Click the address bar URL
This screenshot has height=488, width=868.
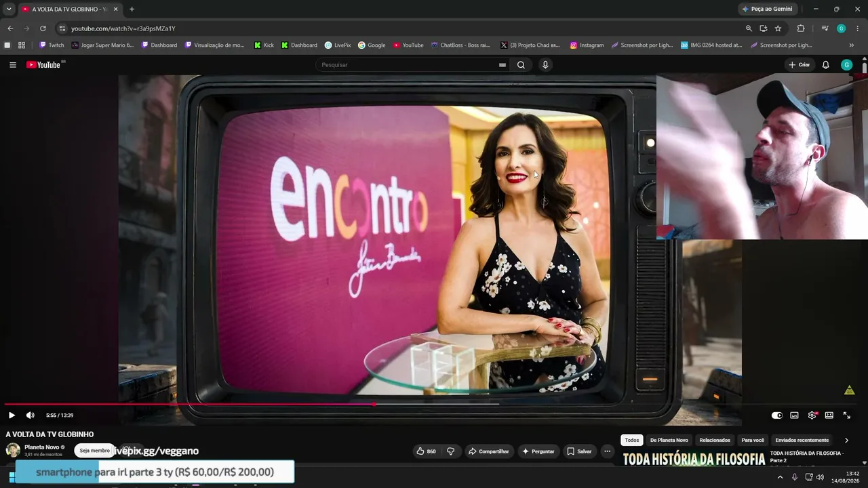coord(123,28)
